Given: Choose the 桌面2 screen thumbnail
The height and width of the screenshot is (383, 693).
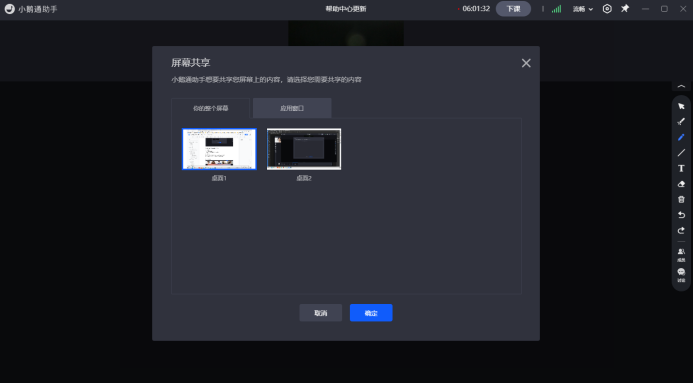Looking at the screenshot, I should point(304,149).
